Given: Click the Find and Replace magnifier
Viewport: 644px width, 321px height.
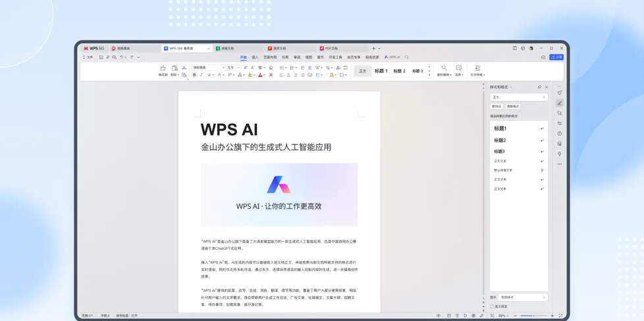Looking at the screenshot, I should pyautogui.click(x=444, y=68).
